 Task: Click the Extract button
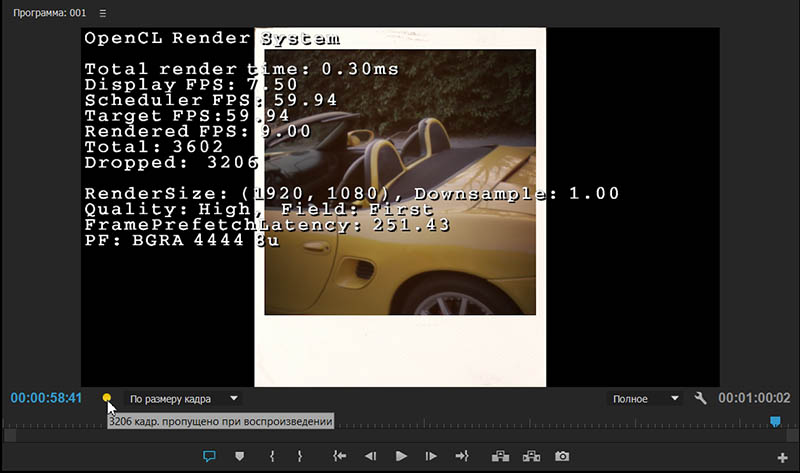pyautogui.click(x=531, y=456)
